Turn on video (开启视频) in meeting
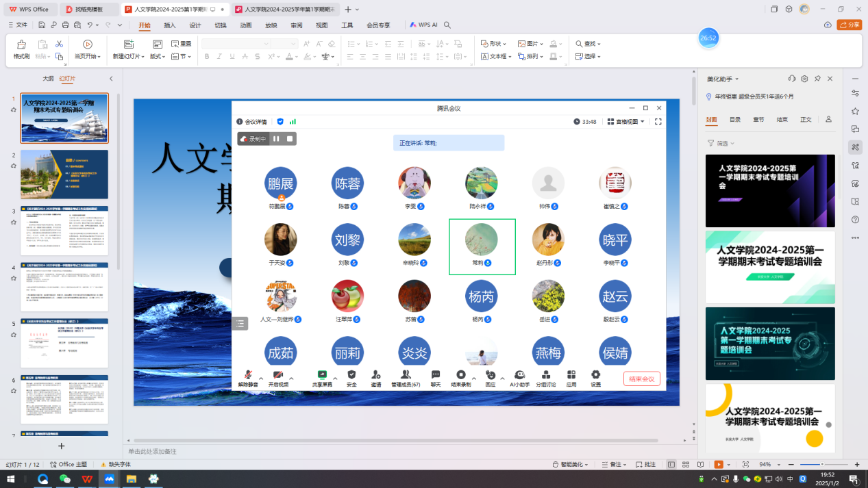Image resolution: width=868 pixels, height=488 pixels. pyautogui.click(x=277, y=376)
